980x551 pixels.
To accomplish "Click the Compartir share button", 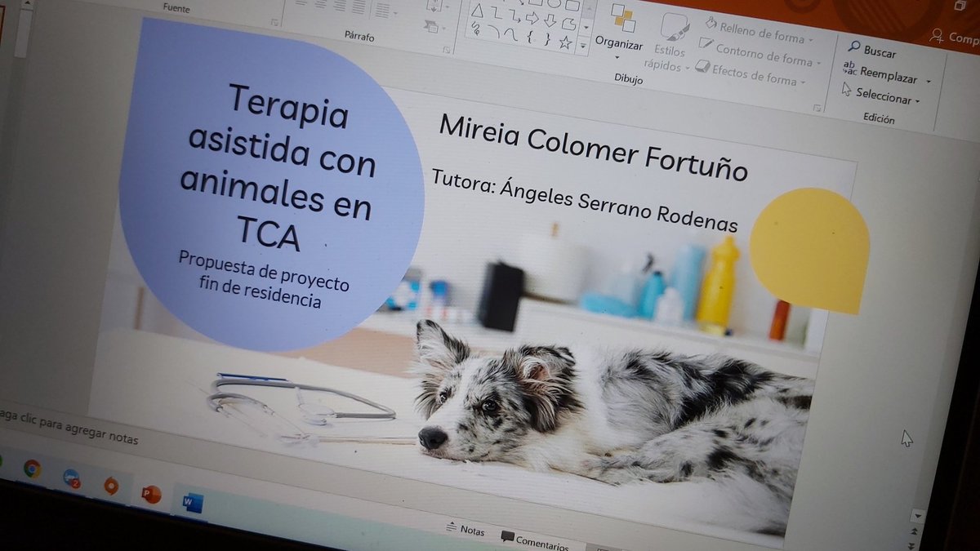I will (954, 37).
